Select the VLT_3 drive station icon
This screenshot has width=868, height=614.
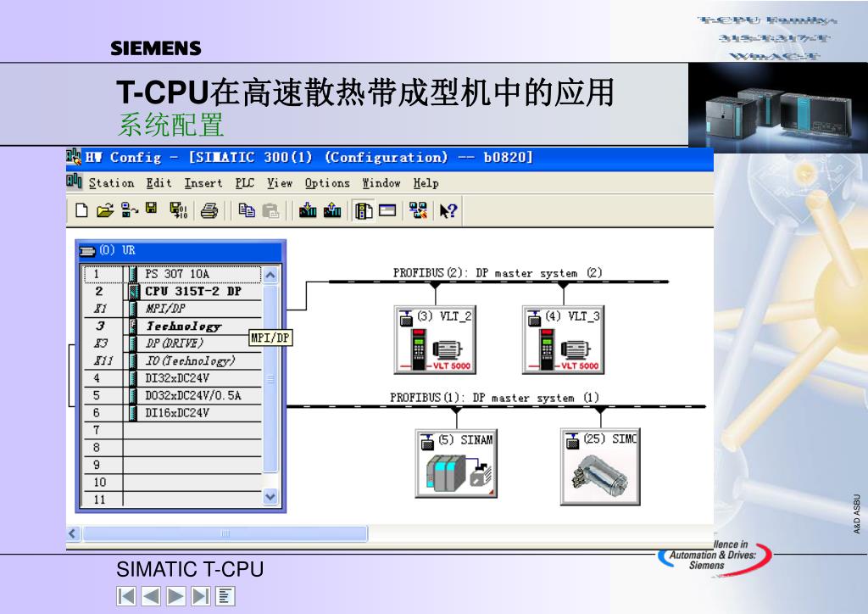[563, 339]
